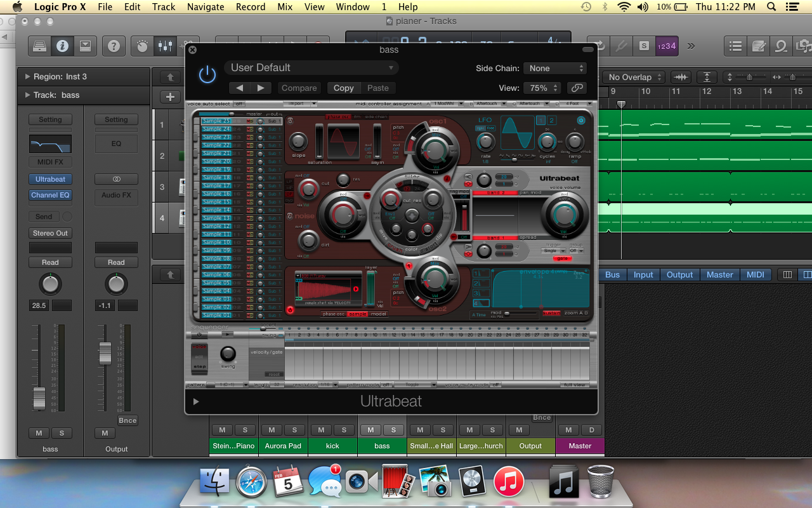Click the LFO waveform shape slider
The height and width of the screenshot is (508, 812).
[513, 159]
